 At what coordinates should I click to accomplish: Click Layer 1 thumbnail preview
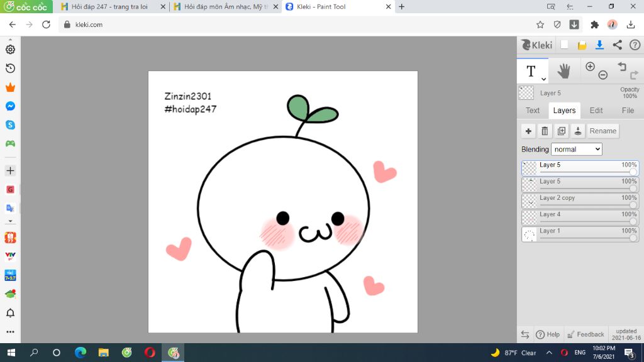click(529, 234)
